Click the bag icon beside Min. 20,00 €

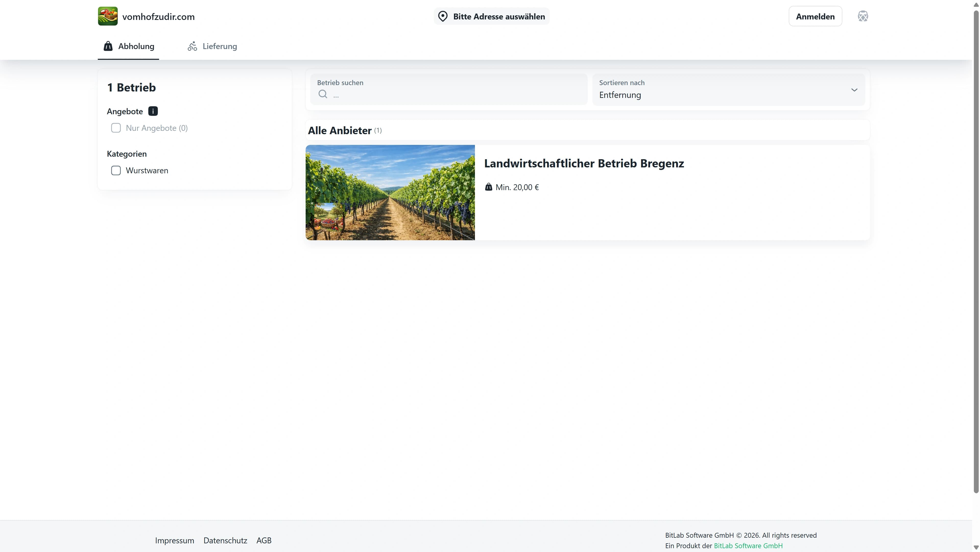488,187
